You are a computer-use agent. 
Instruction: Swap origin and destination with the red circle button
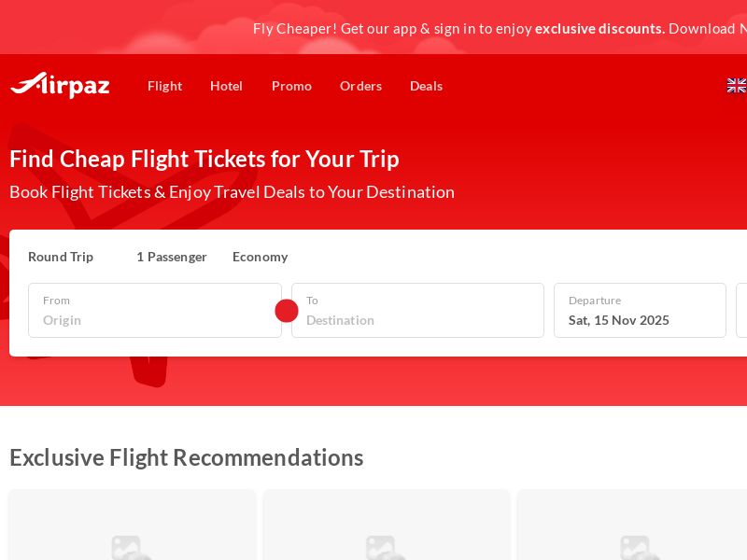(x=287, y=311)
